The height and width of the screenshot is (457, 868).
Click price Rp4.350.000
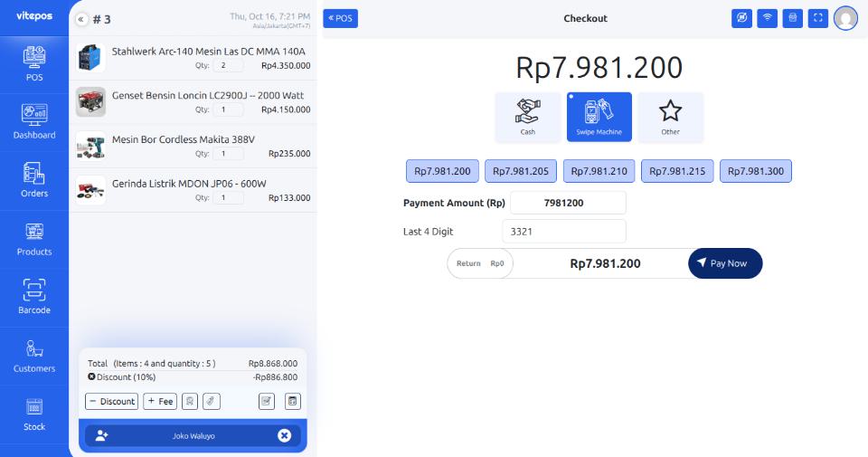(x=286, y=65)
